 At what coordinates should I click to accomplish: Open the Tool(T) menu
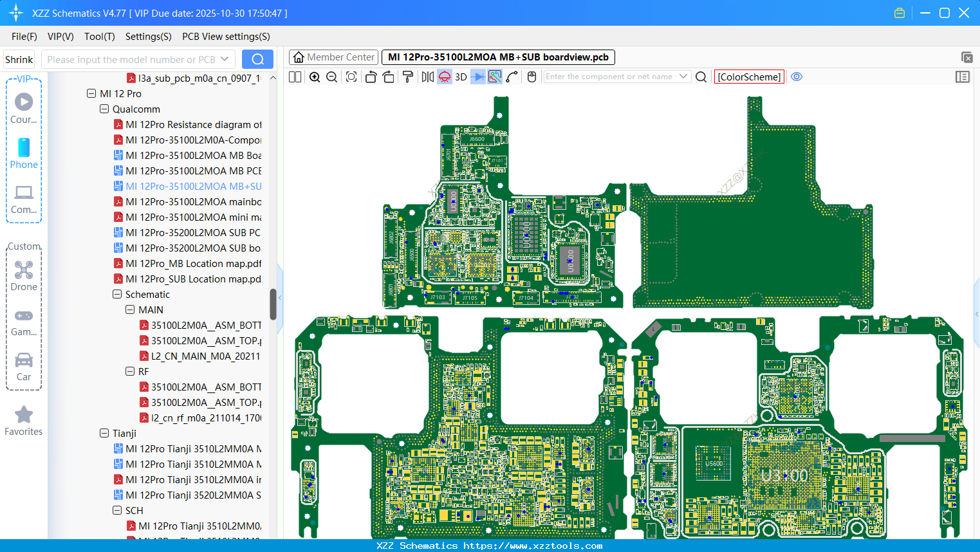tap(99, 37)
